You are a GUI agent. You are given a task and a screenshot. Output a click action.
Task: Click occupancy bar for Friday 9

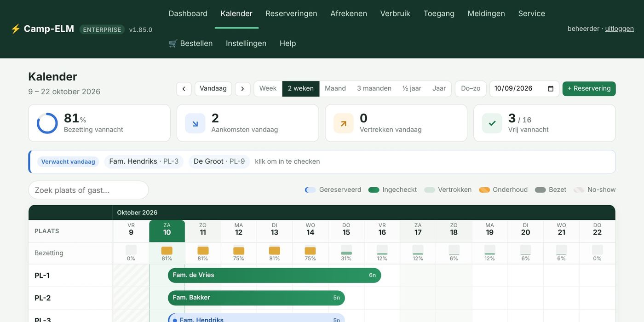(131, 250)
